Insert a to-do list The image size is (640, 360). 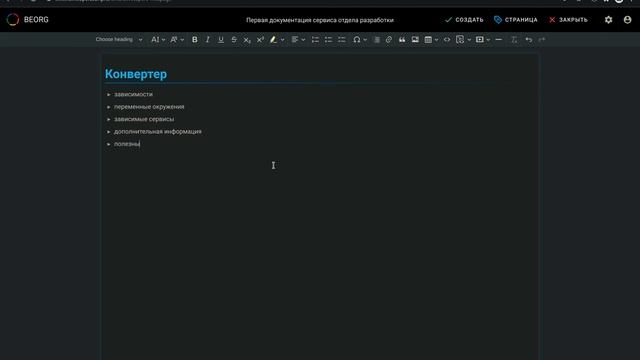(342, 40)
